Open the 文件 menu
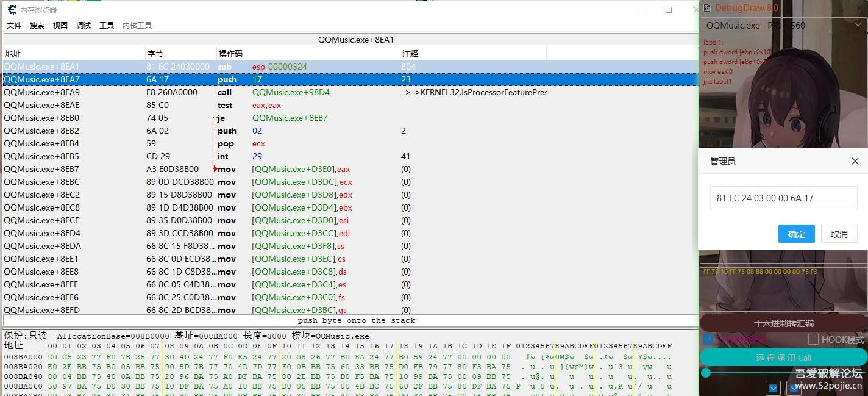Image resolution: width=868 pixels, height=396 pixels. (x=14, y=26)
